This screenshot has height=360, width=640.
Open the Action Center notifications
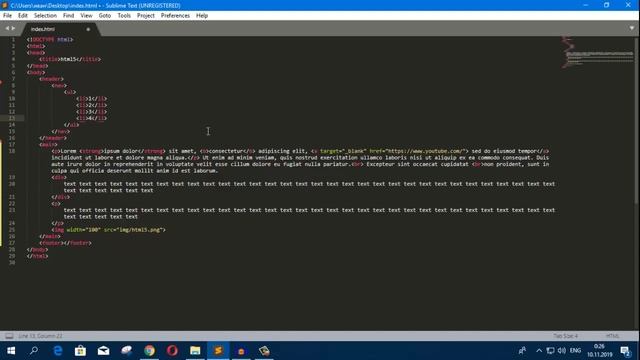(x=625, y=351)
